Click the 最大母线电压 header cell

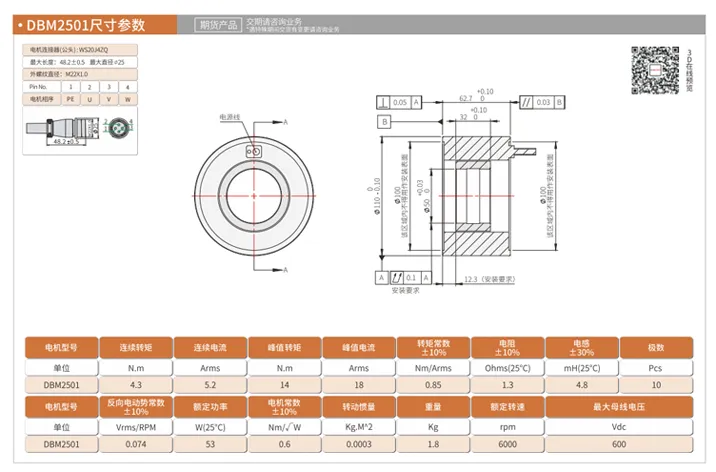pos(618,407)
